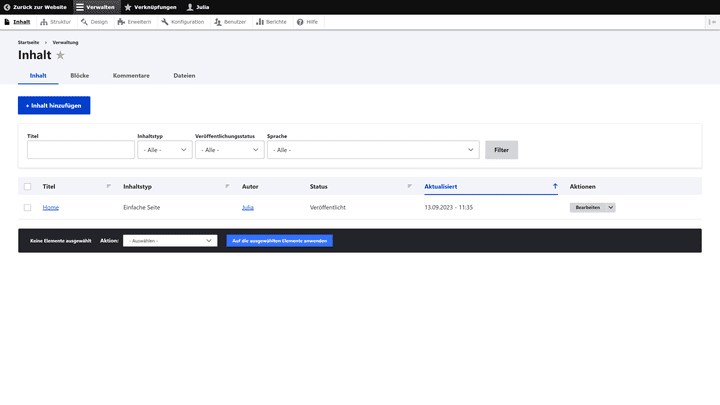This screenshot has width=720, height=405.
Task: Open the Hilfe admin menu
Action: pos(307,22)
